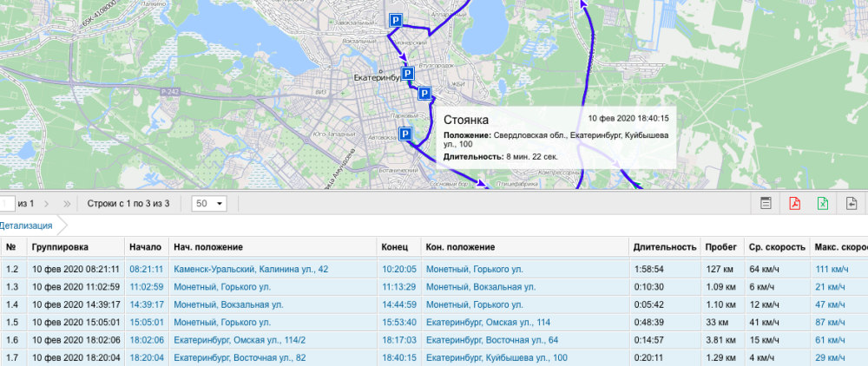
Task: Open start time link 08:21:11
Action: click(x=146, y=269)
